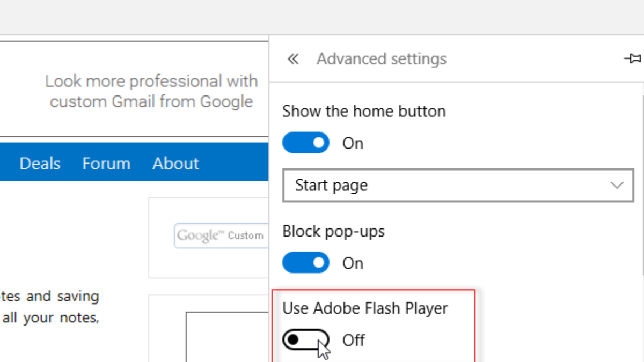Click the Use Adobe Flash Player label

pos(365,308)
